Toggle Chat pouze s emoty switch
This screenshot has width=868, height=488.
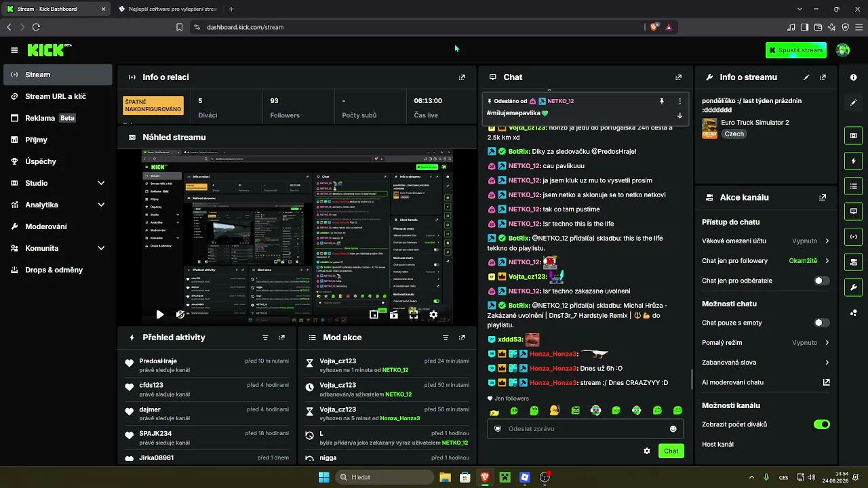point(821,323)
